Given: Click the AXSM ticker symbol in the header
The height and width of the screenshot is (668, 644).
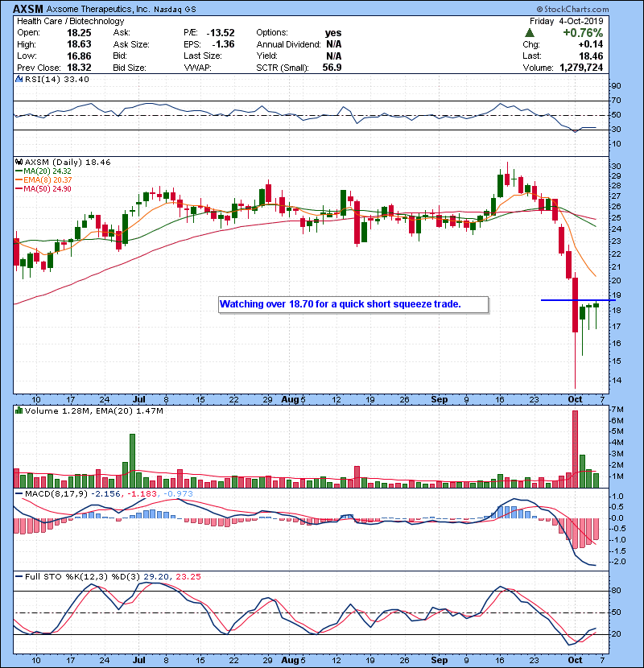Looking at the screenshot, I should point(27,9).
